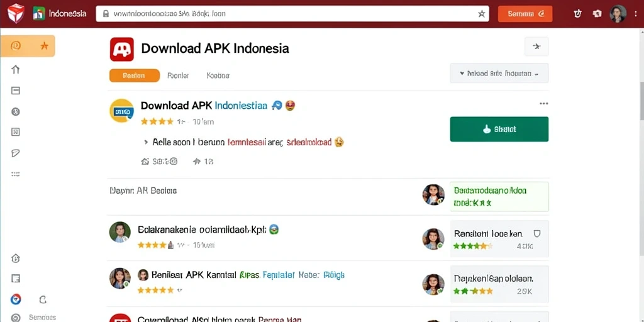Select the highlighted orange sidebar item with the star
Image resolution: width=644 pixels, height=322 pixels.
click(x=28, y=46)
